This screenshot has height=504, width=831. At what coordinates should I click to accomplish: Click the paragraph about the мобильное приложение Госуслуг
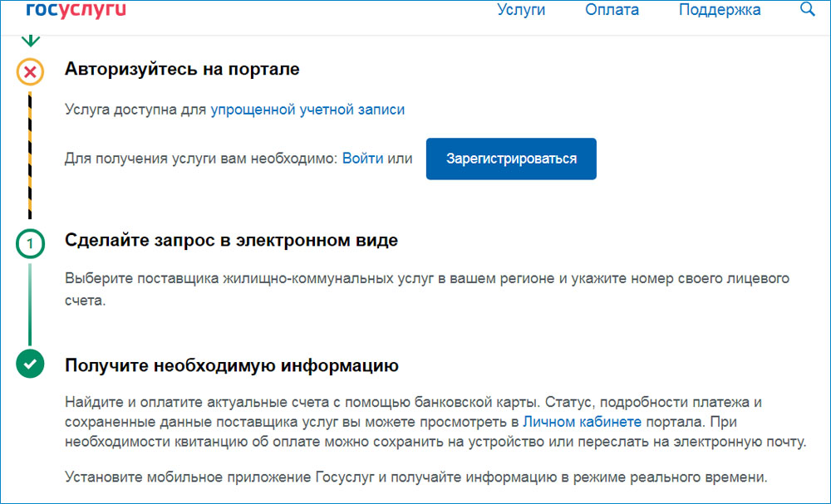click(415, 477)
